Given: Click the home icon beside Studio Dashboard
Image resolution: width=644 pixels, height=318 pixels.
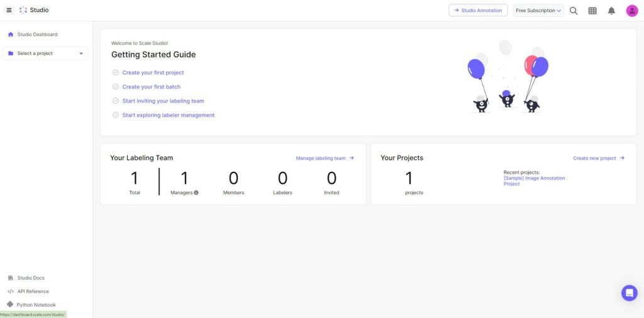Looking at the screenshot, I should click(x=11, y=35).
